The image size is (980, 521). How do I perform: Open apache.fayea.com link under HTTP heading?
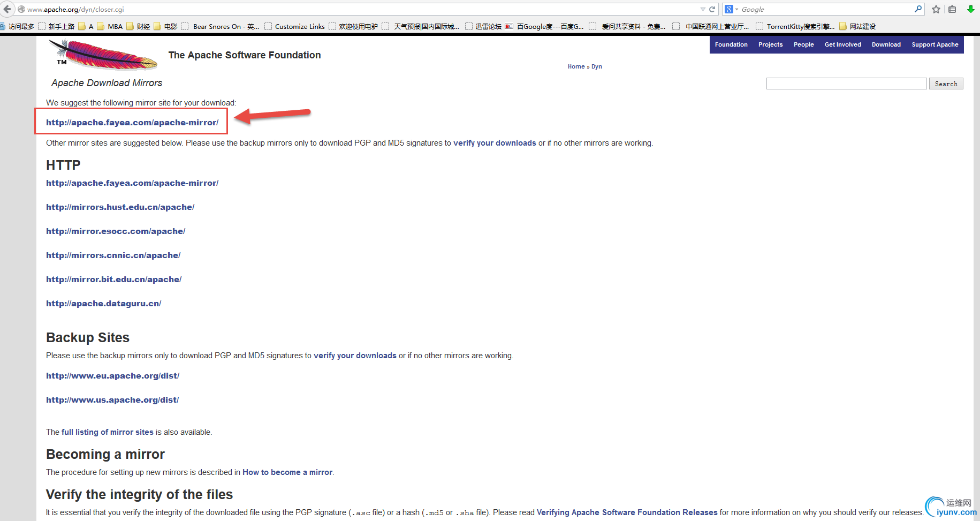click(x=132, y=183)
